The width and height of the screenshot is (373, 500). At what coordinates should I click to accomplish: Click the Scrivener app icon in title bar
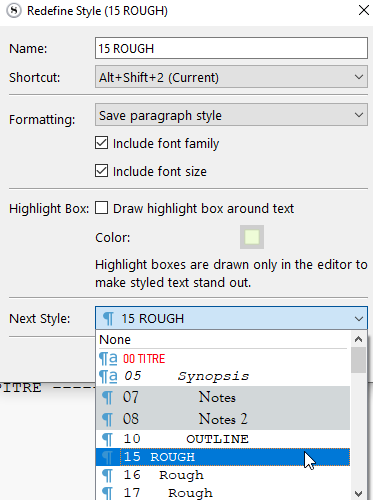coord(14,11)
